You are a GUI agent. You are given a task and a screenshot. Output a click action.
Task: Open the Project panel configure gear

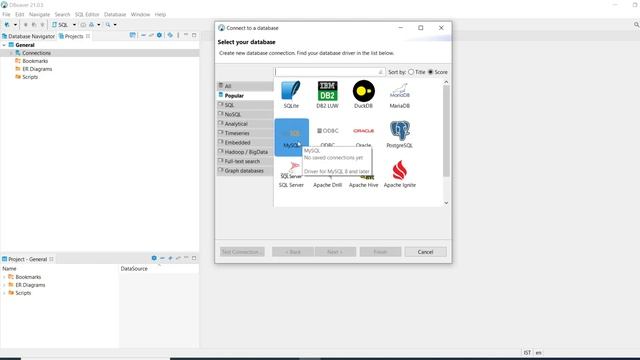pyautogui.click(x=154, y=258)
